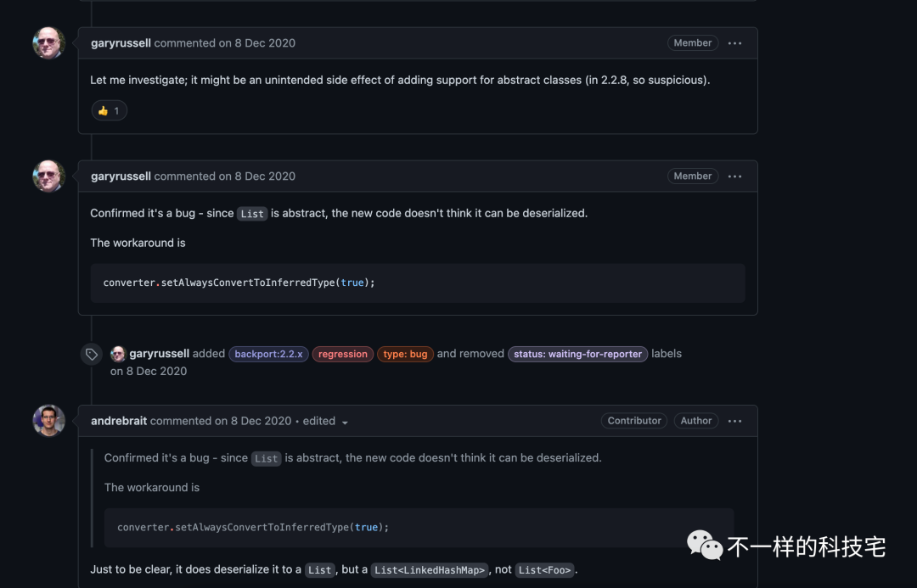Open the type: bug label
Image resolution: width=917 pixels, height=588 pixels.
click(x=405, y=354)
